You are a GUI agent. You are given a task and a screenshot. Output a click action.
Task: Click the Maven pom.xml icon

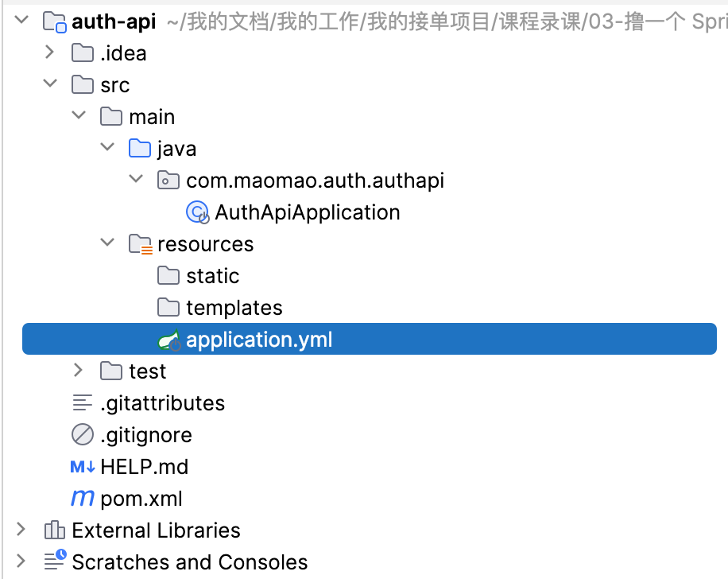click(83, 499)
